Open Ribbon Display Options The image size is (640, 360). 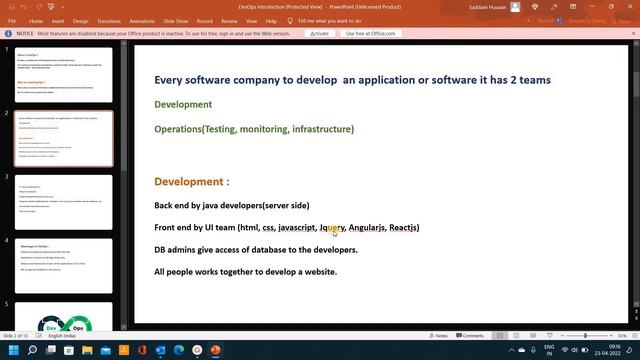573,7
